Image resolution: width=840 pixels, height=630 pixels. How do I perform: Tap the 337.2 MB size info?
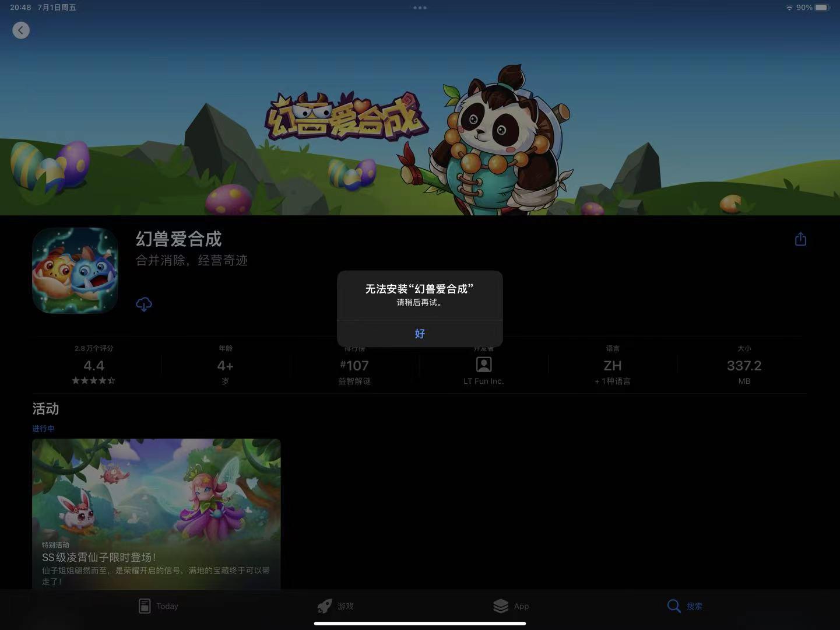tap(744, 366)
